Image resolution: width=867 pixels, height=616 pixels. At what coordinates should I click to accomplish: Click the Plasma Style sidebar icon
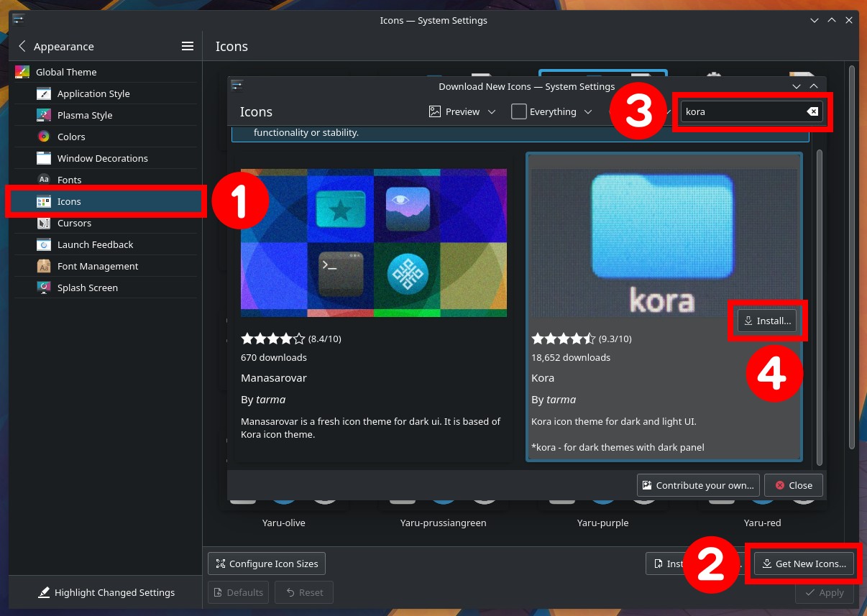tap(44, 115)
